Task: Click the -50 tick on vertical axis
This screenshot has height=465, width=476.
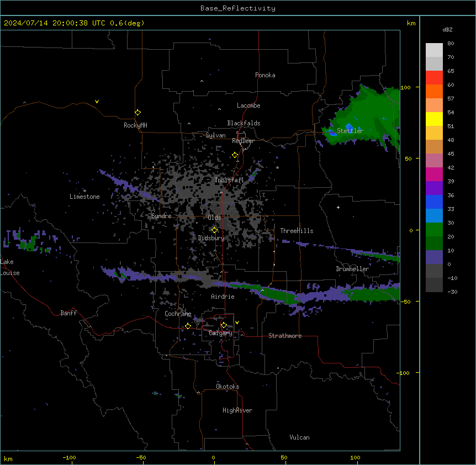Action: click(x=405, y=302)
